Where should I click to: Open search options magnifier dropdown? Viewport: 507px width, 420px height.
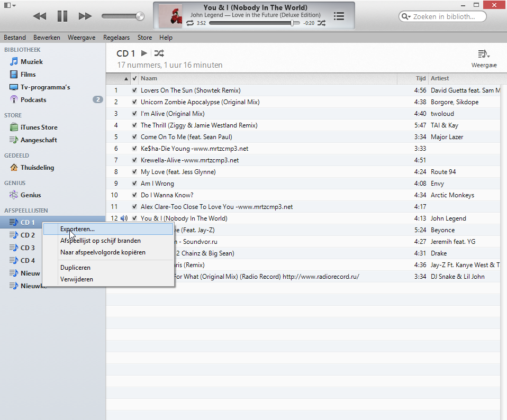406,16
